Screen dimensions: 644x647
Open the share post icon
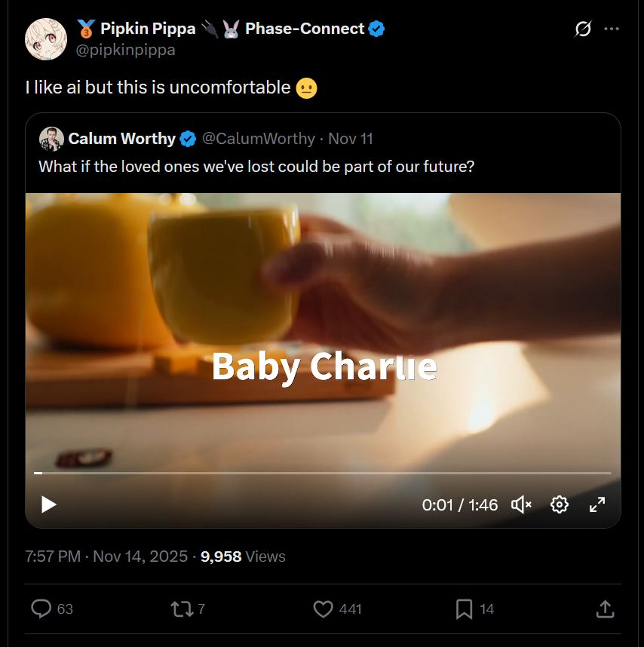click(605, 609)
